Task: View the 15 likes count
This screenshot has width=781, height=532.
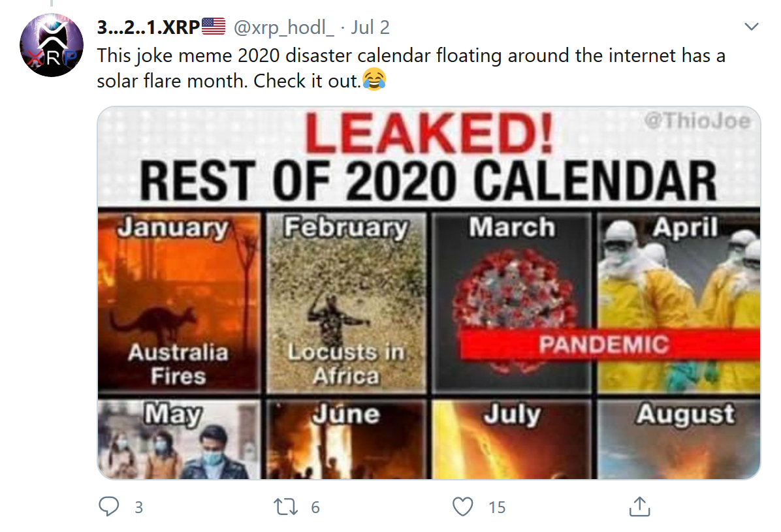Action: tap(497, 507)
